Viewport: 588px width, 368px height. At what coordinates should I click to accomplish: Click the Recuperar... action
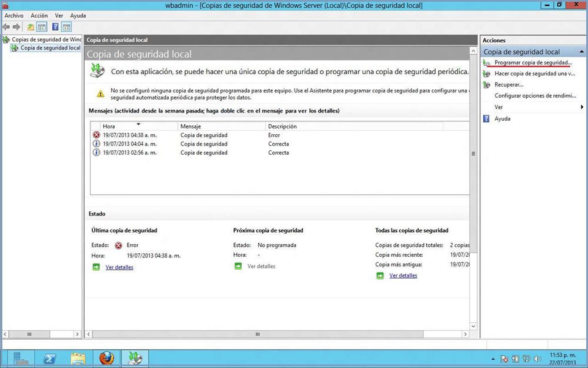coord(509,84)
